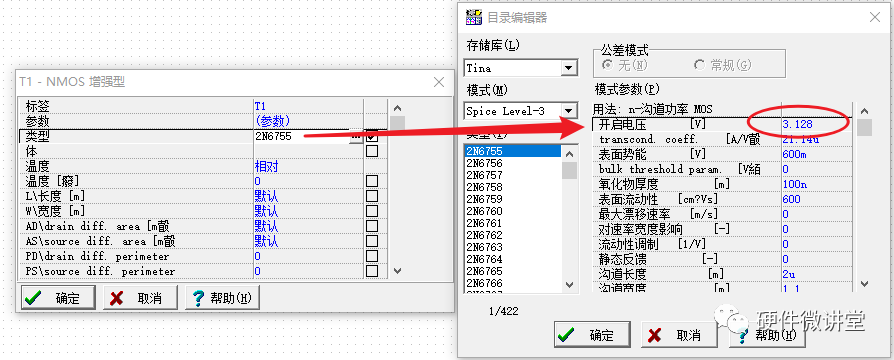The image size is (894, 360).
Task: Click the 目录编辑器 title bar app icon
Action: coord(474,17)
